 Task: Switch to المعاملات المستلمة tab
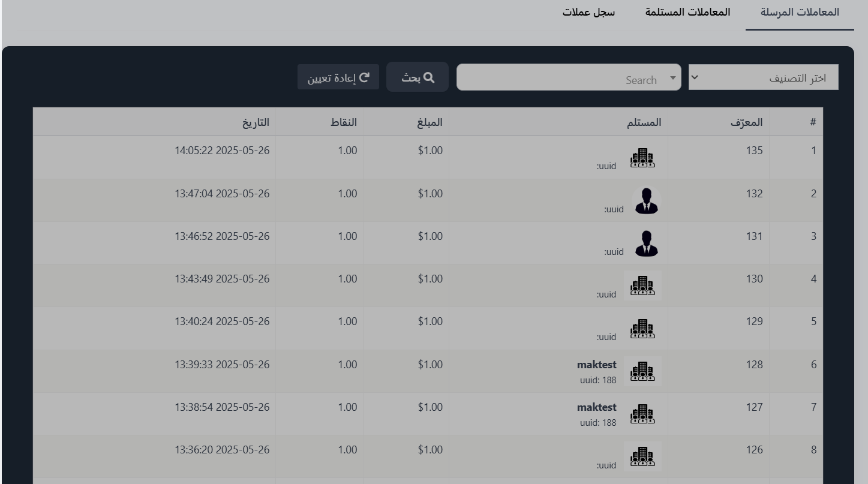click(x=687, y=12)
